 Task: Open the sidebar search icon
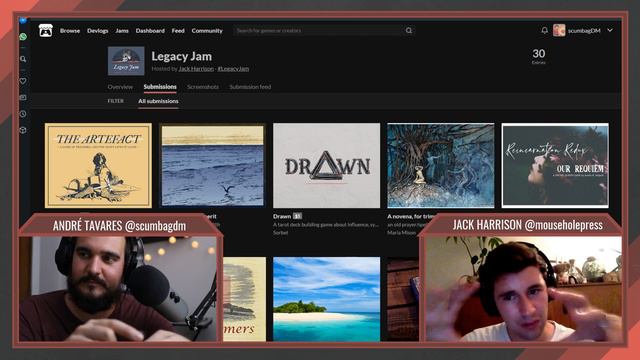tap(23, 59)
